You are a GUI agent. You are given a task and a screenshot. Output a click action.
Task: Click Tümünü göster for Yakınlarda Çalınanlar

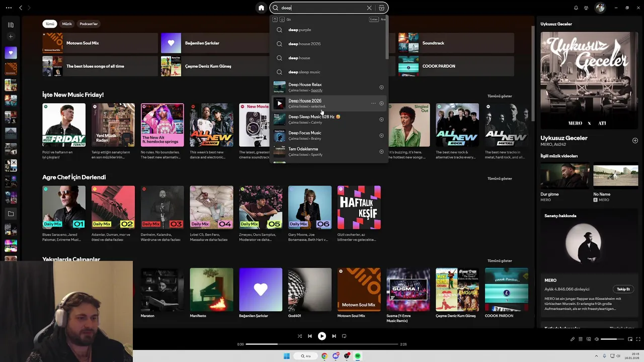(500, 261)
